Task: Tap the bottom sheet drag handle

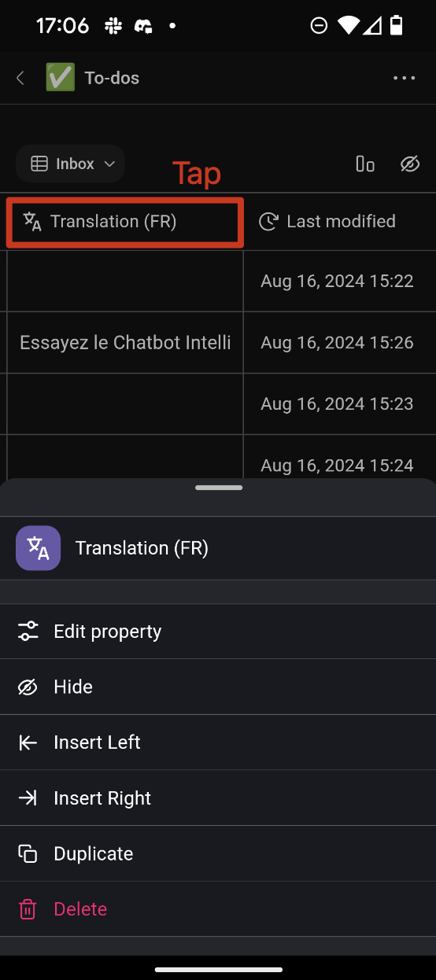Action: [219, 488]
